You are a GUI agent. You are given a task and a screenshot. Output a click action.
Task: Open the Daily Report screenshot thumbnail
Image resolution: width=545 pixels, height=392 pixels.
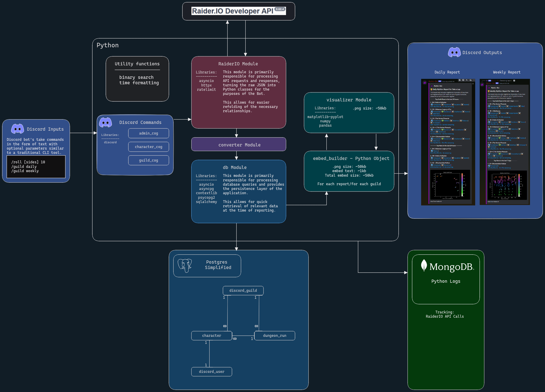[x=448, y=142]
